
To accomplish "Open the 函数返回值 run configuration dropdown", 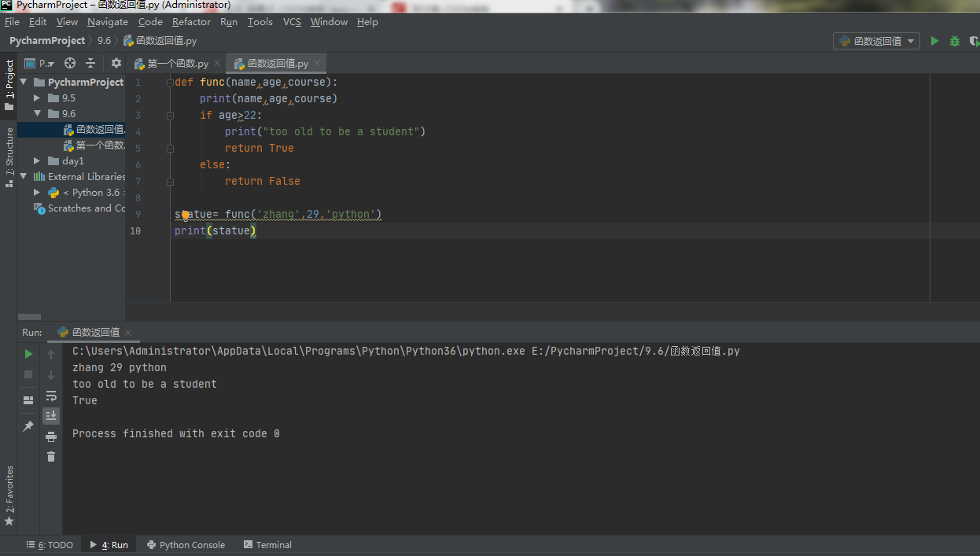I will click(x=877, y=41).
